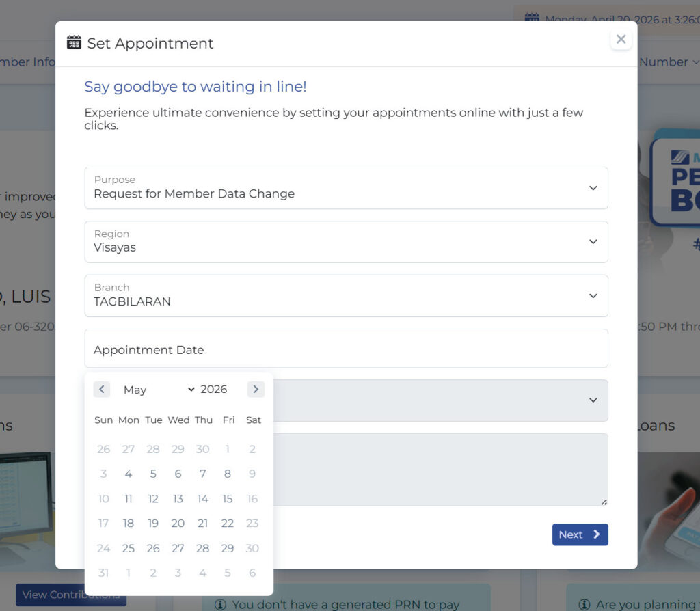Select May 11 in the calendar

click(x=128, y=498)
